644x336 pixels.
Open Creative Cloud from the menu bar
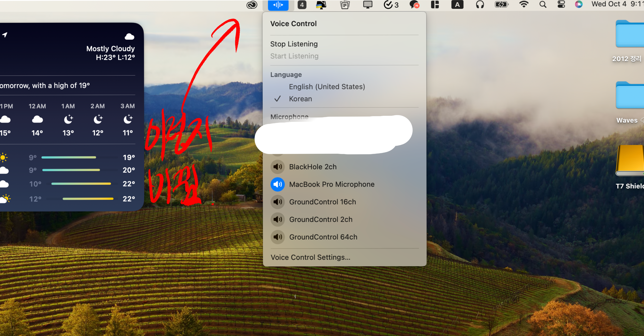(252, 5)
